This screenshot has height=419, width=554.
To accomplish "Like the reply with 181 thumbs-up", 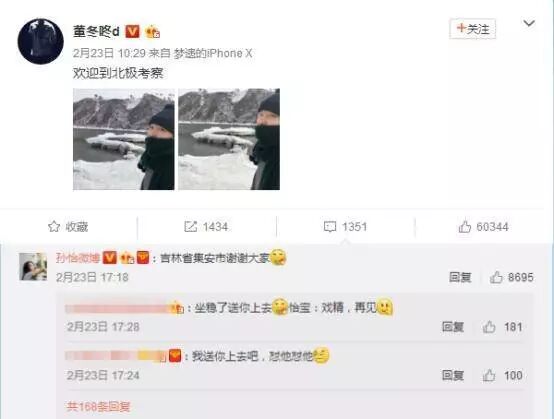I will pyautogui.click(x=502, y=327).
